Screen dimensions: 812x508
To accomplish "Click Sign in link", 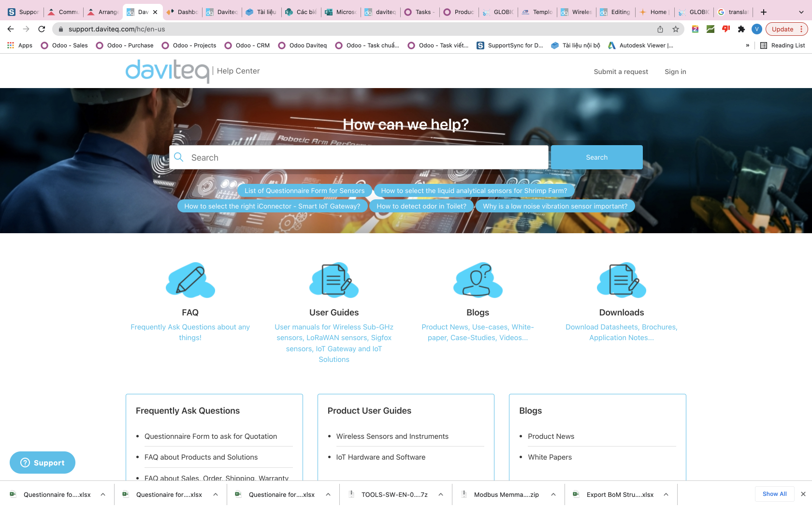I will tap(675, 72).
